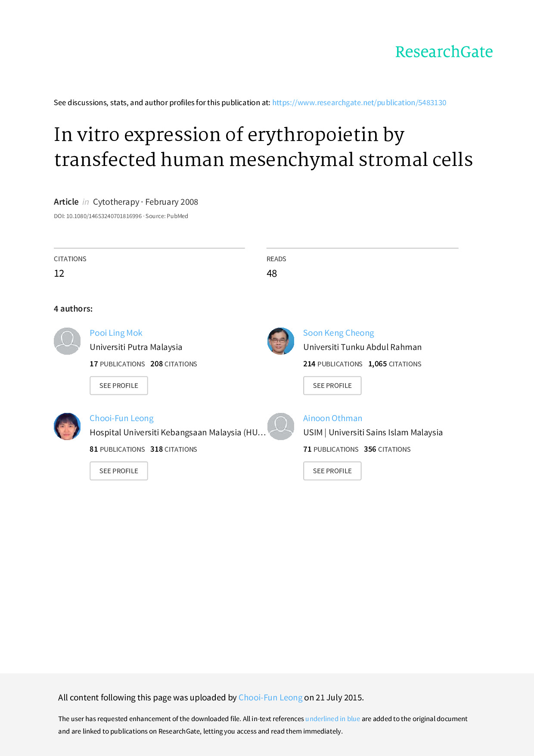Click the article title heading

point(263,147)
